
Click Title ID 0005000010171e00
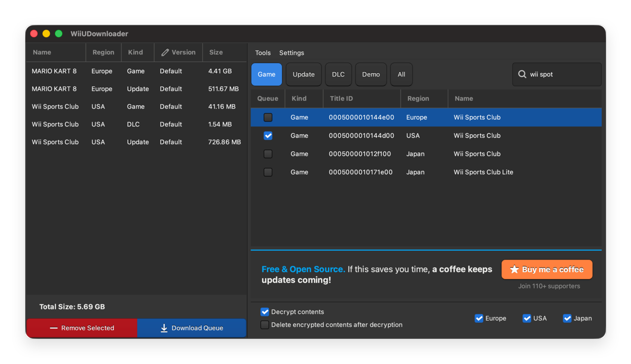tap(361, 172)
